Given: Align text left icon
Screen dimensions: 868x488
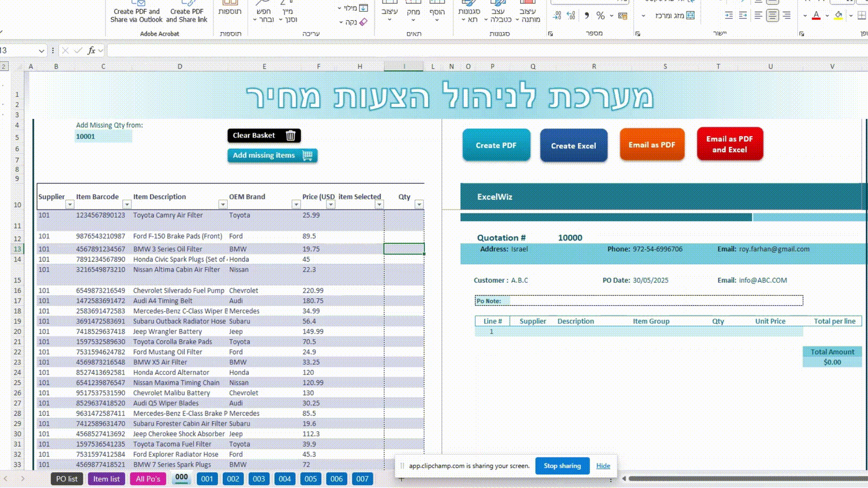Looking at the screenshot, I should [x=758, y=16].
